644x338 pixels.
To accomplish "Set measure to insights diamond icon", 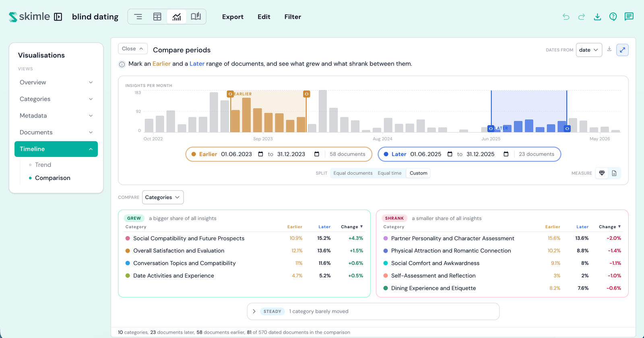I will [602, 173].
